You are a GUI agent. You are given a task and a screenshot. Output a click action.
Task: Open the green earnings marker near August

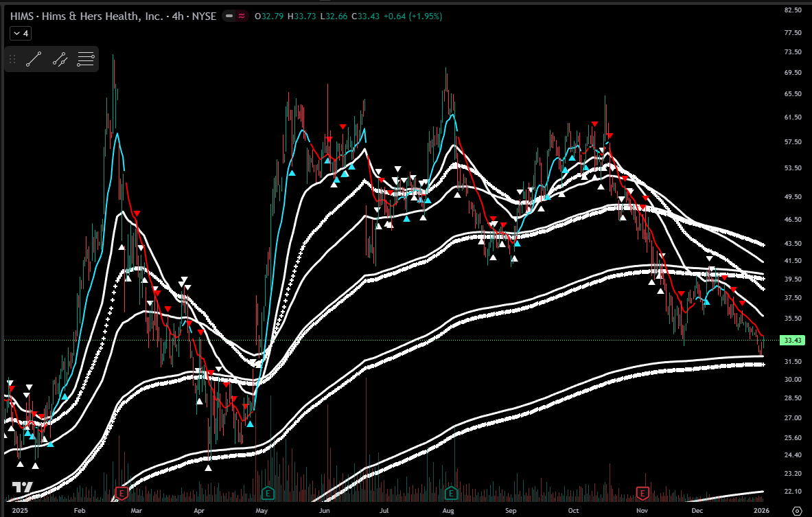tap(451, 493)
